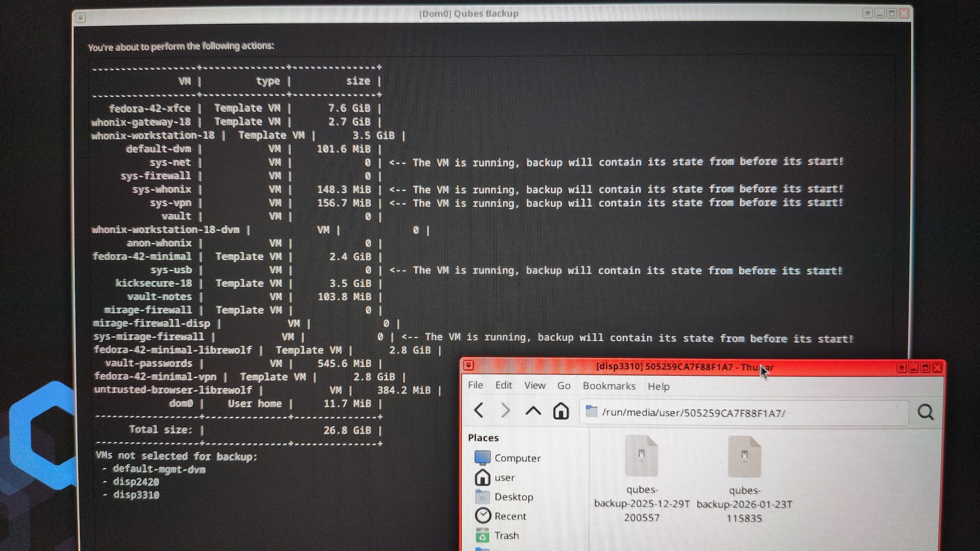Open the Go menu
This screenshot has height=551, width=980.
(x=563, y=386)
